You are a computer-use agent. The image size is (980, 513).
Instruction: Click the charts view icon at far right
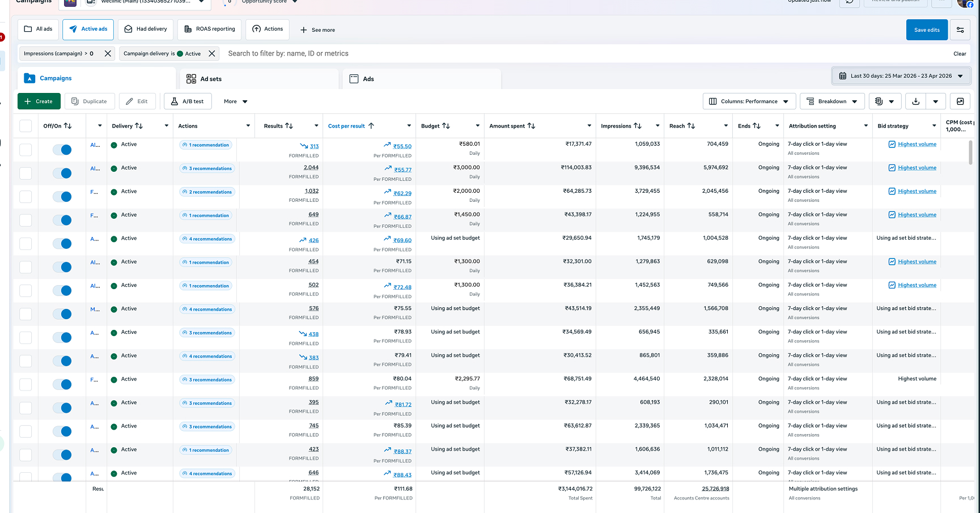[x=960, y=101]
